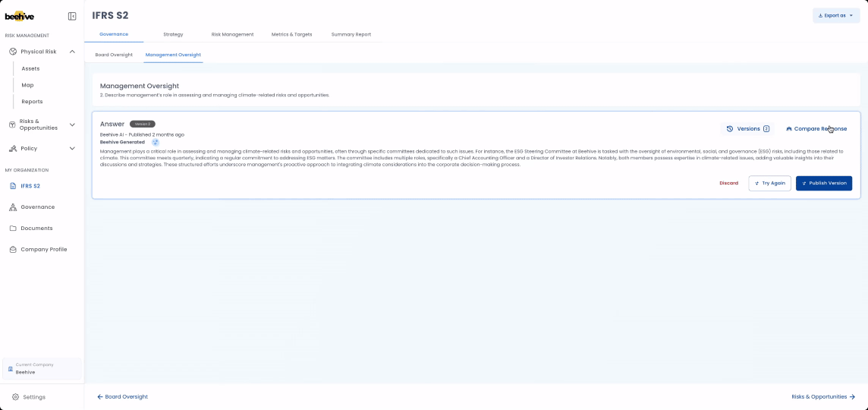This screenshot has width=868, height=410.
Task: Click the Publish Version button
Action: click(824, 183)
